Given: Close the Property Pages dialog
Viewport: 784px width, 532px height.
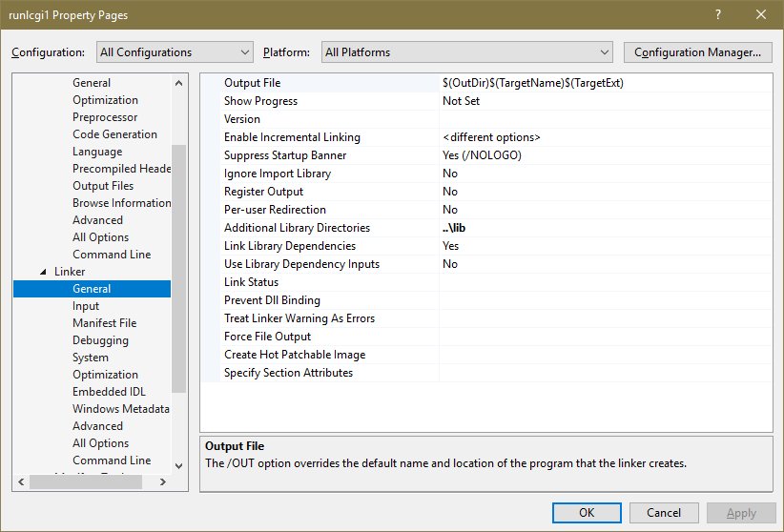Looking at the screenshot, I should (761, 14).
